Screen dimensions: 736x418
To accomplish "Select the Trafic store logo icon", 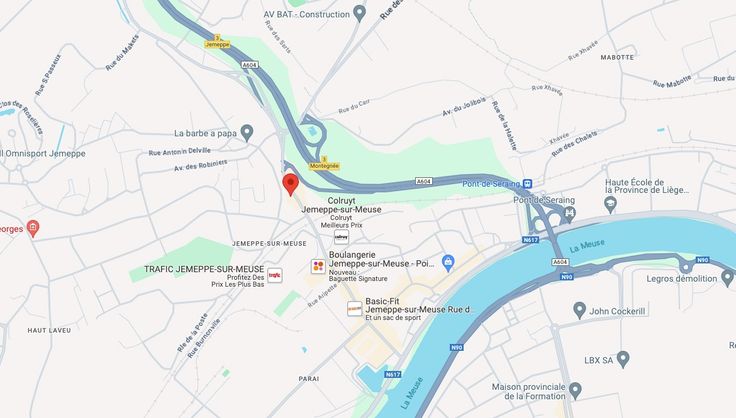I will [275, 275].
